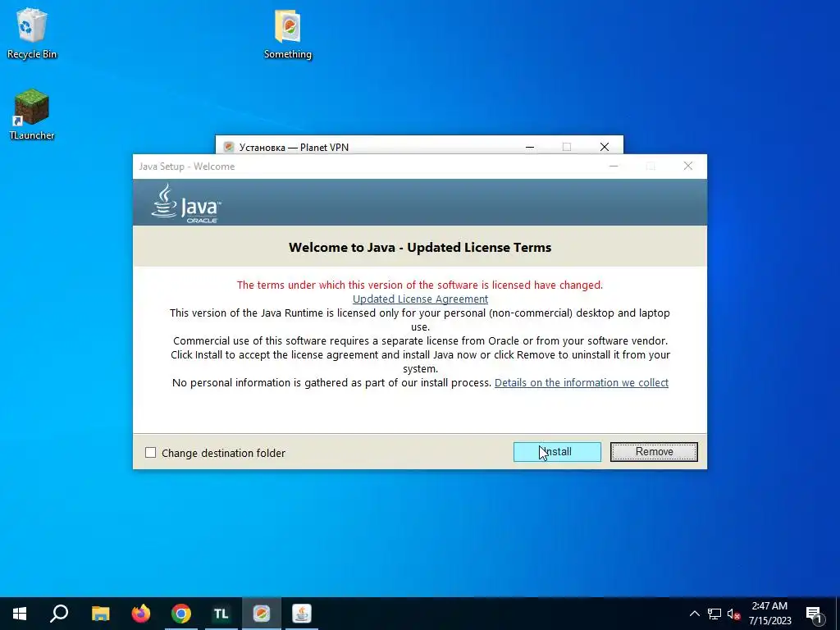Click the Planet VPN installer title icon
This screenshot has height=630, width=840.
(229, 147)
